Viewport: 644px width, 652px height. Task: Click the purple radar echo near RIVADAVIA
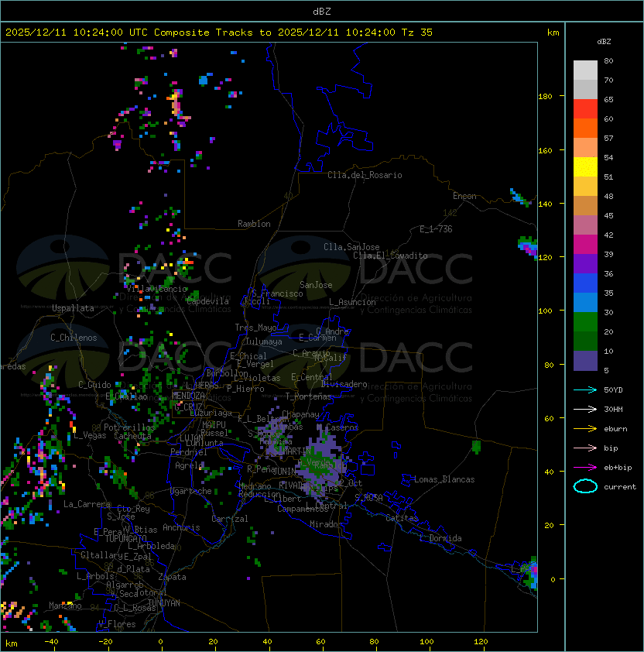pos(321,465)
